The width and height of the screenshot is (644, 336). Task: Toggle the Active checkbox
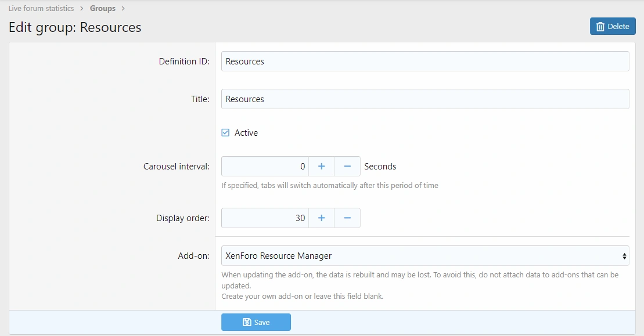pyautogui.click(x=226, y=133)
